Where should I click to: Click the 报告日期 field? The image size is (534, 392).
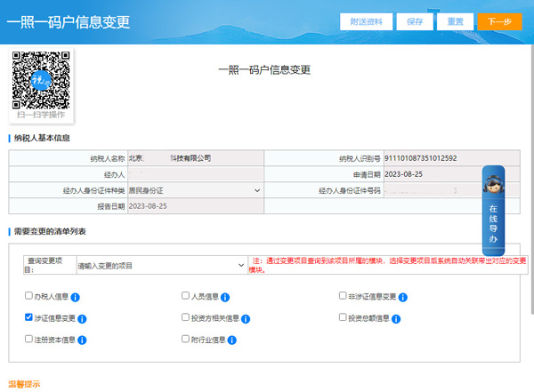point(195,206)
